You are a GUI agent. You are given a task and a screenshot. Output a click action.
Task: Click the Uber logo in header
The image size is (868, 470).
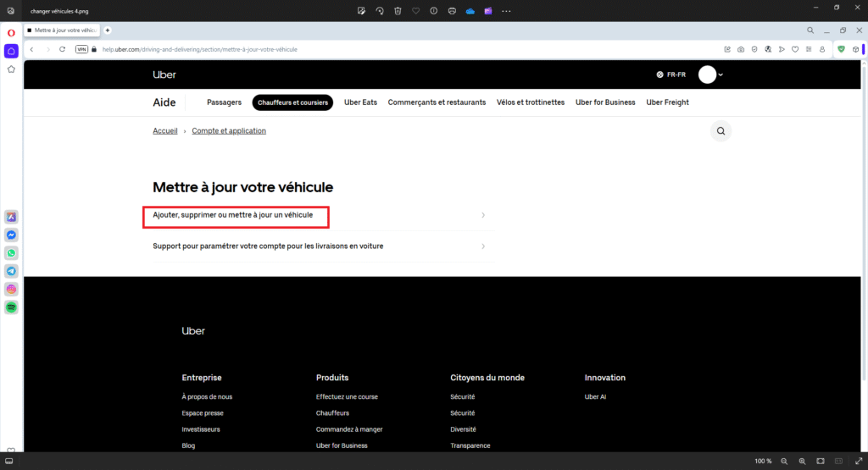(164, 75)
